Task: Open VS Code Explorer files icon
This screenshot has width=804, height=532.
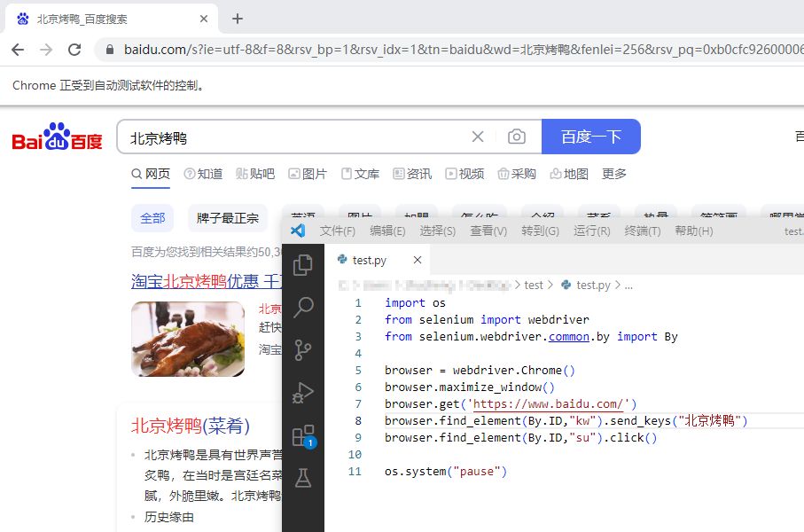Action: [x=302, y=265]
